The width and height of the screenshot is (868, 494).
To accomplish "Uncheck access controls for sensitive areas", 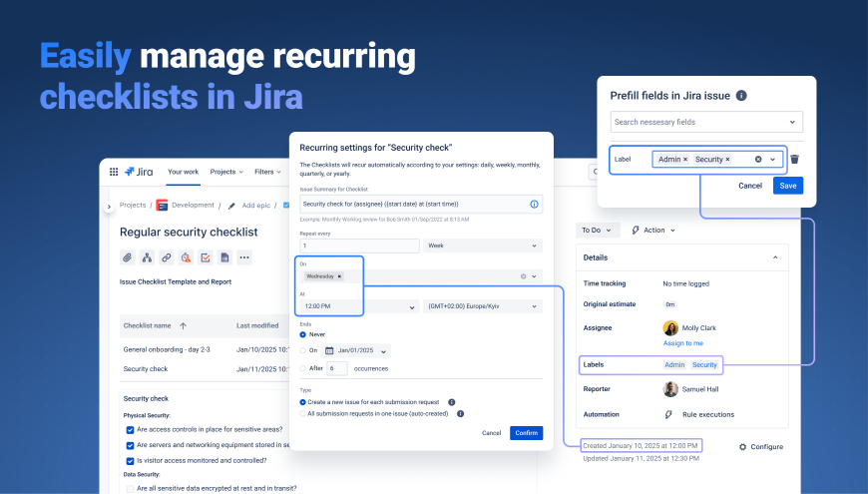I will click(x=130, y=430).
